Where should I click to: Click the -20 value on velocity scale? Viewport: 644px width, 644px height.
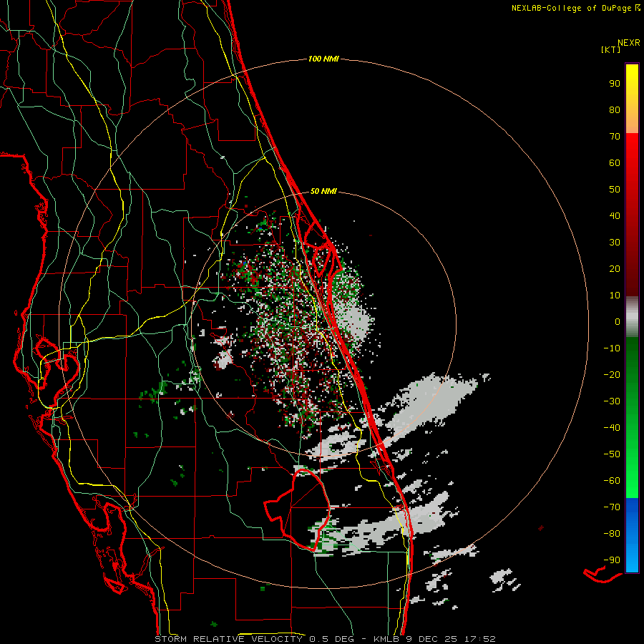pos(612,375)
